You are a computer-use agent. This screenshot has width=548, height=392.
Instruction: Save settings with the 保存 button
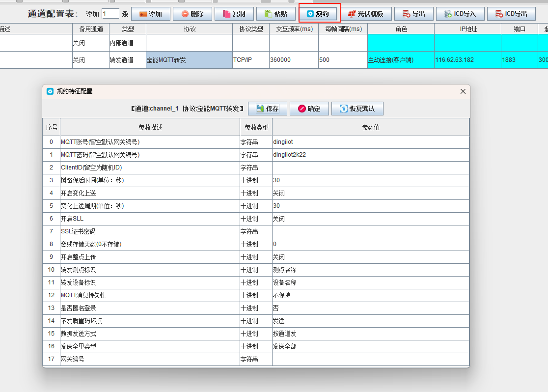point(267,109)
